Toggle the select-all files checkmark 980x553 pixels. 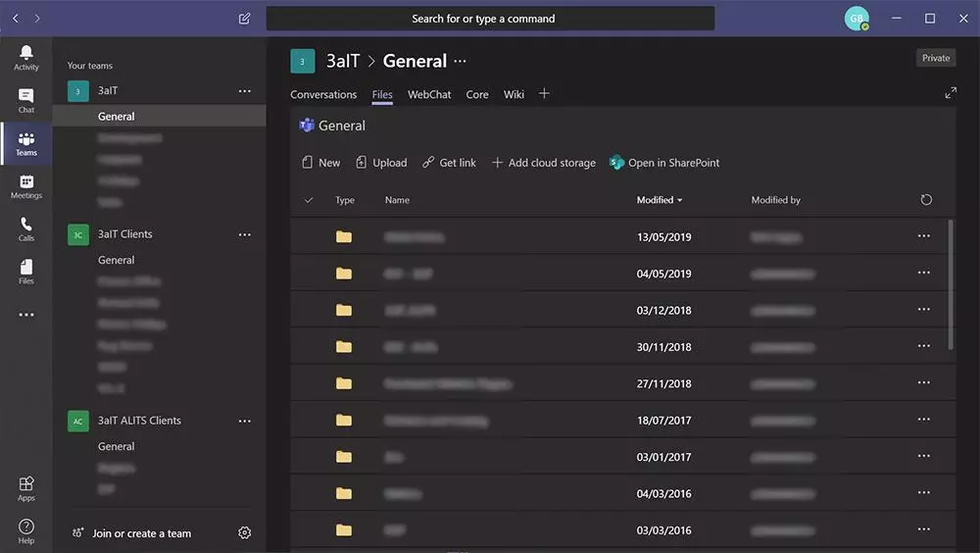[308, 200]
